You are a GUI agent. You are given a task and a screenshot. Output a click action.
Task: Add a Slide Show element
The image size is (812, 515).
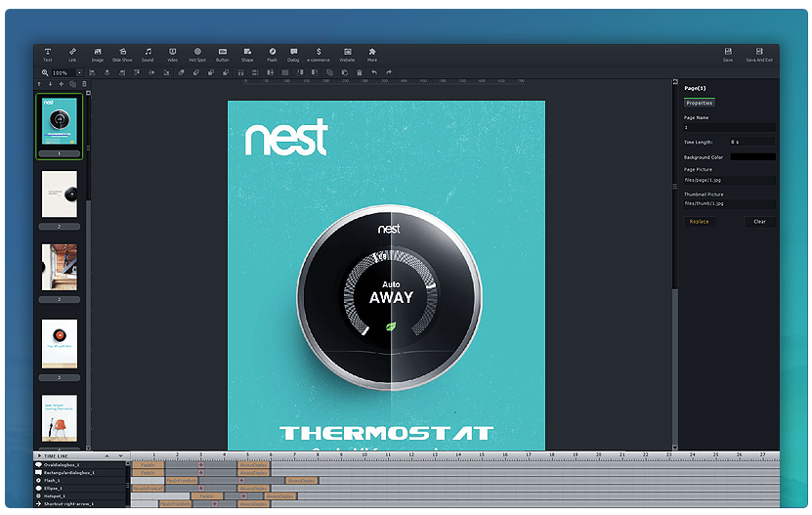[x=122, y=55]
